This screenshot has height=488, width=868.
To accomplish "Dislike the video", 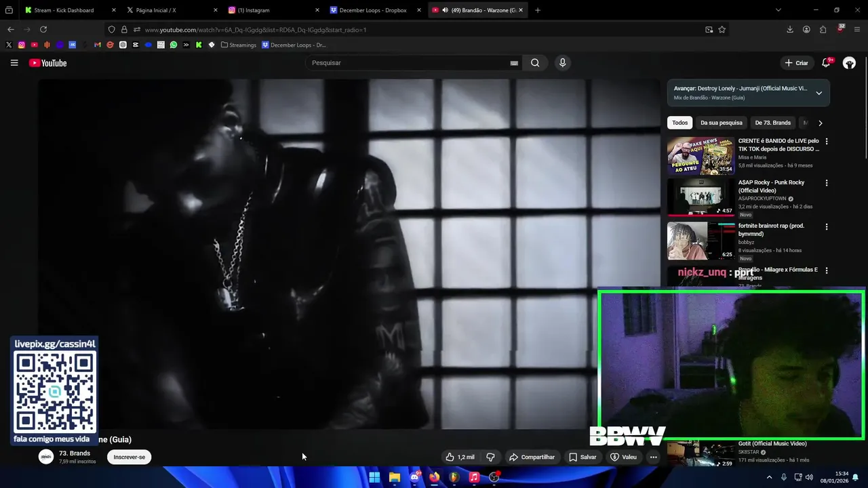I will pyautogui.click(x=490, y=457).
